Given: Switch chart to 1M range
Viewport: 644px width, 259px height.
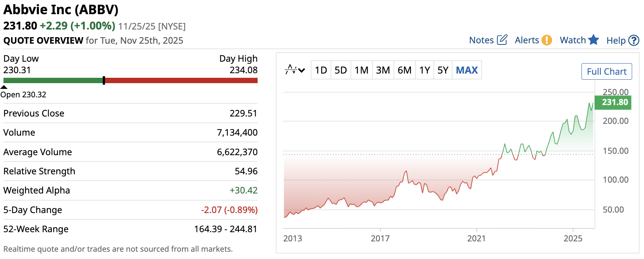Looking at the screenshot, I should pyautogui.click(x=361, y=70).
